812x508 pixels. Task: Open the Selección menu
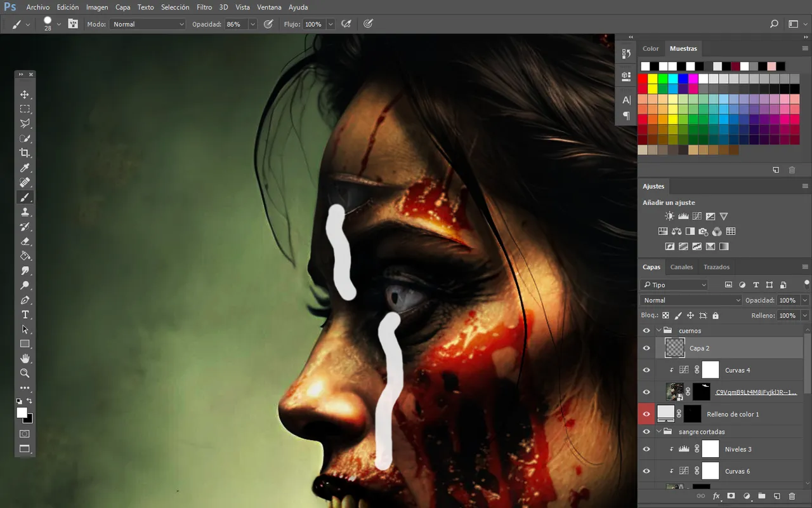pyautogui.click(x=175, y=7)
